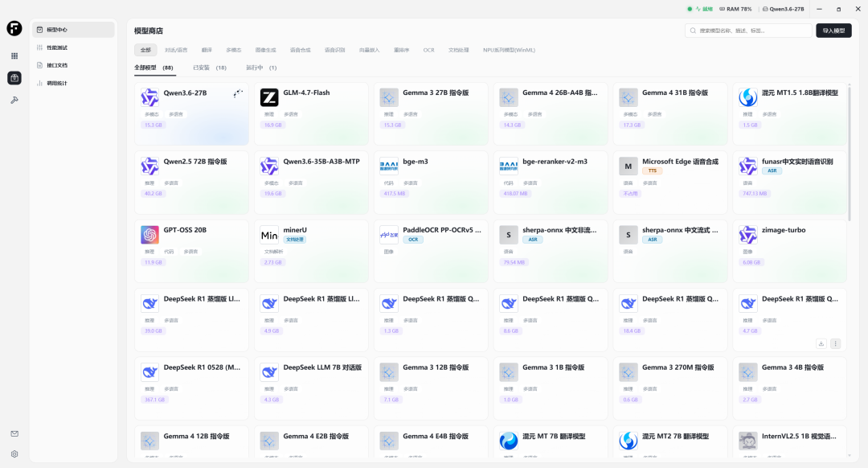Filter models by 文档处理 category
Viewport: 868px width, 468px height.
pos(458,50)
